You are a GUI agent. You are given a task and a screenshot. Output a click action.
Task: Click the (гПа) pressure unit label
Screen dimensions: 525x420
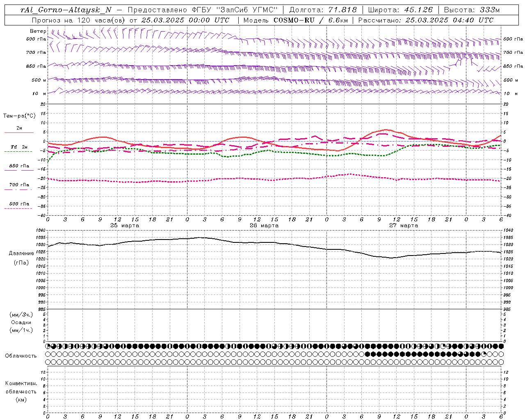pos(21,263)
